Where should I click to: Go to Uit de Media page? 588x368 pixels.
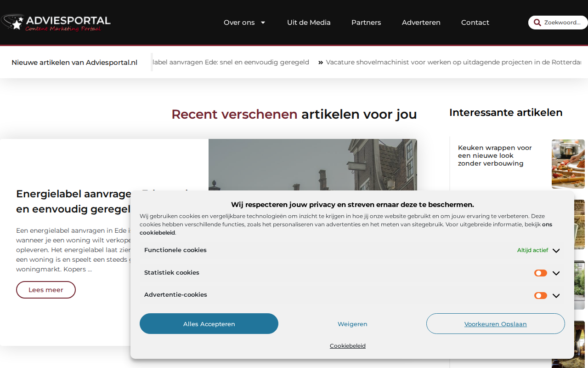pyautogui.click(x=309, y=23)
